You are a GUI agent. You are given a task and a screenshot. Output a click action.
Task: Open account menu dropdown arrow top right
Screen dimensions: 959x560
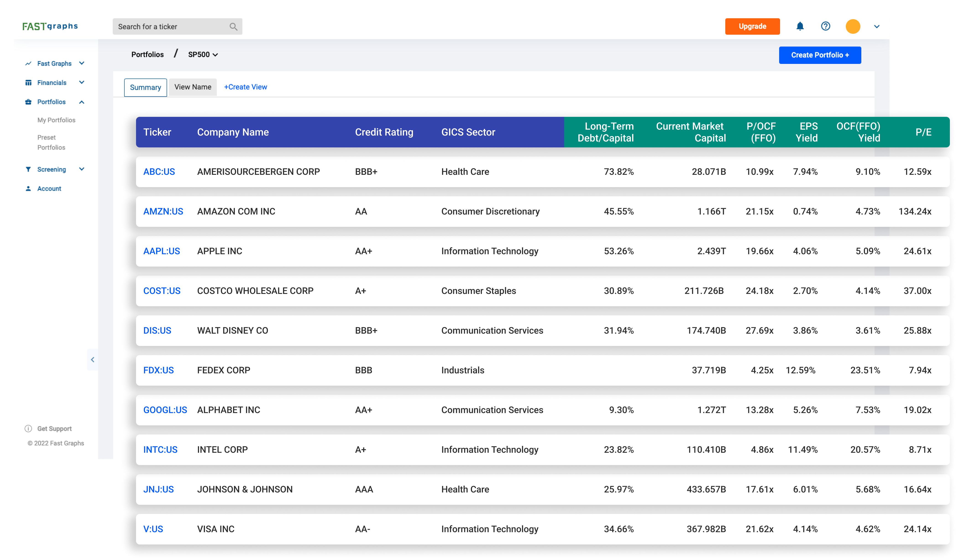tap(877, 27)
